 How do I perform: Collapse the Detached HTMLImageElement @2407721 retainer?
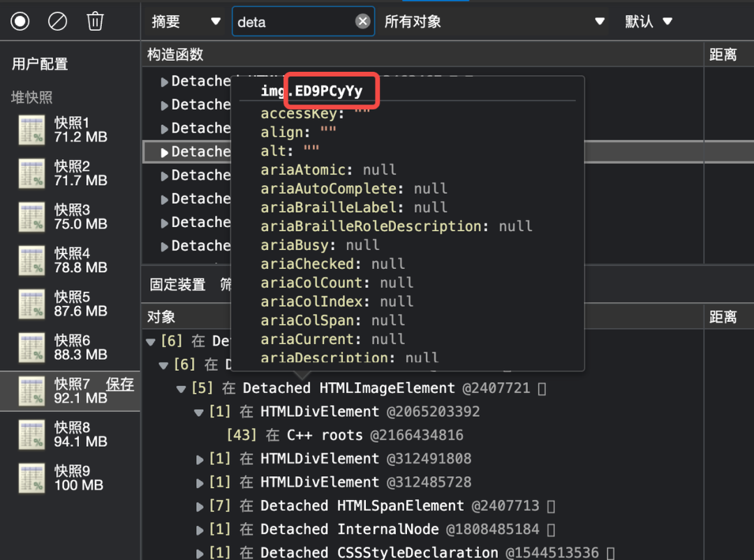(x=182, y=389)
